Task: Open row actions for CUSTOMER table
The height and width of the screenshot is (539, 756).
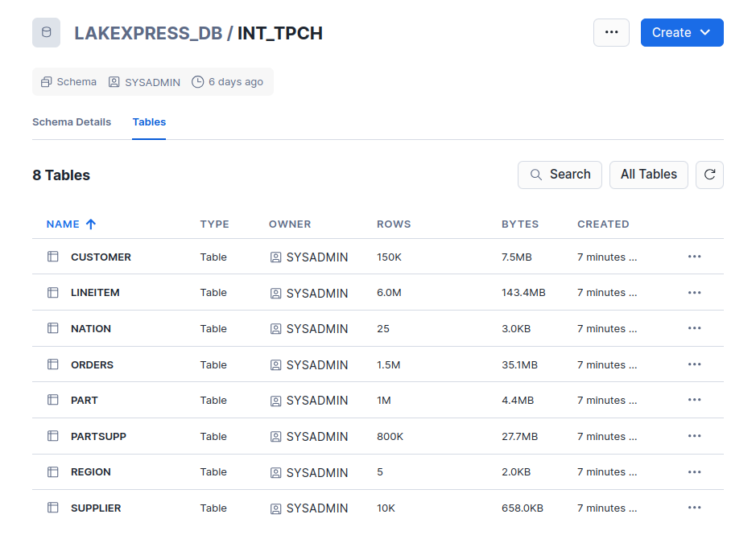Action: [694, 257]
